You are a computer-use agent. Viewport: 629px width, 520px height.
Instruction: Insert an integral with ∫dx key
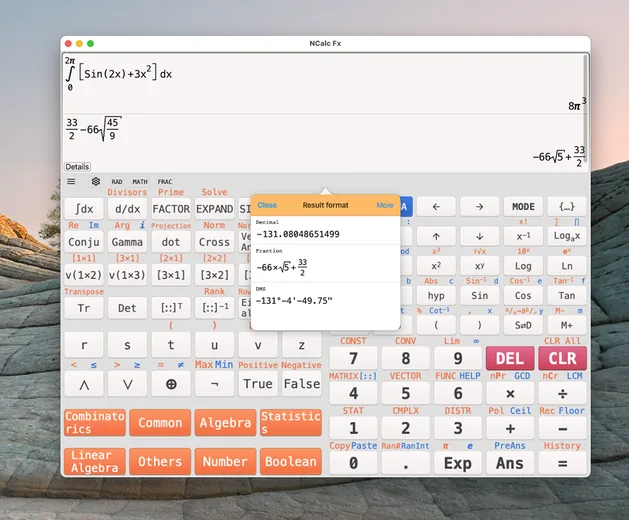tap(84, 209)
